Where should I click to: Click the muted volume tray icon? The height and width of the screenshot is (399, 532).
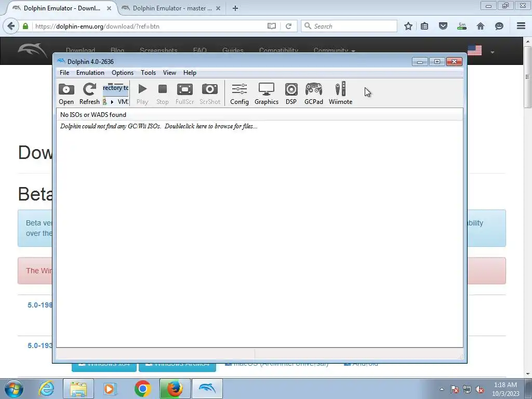480,390
